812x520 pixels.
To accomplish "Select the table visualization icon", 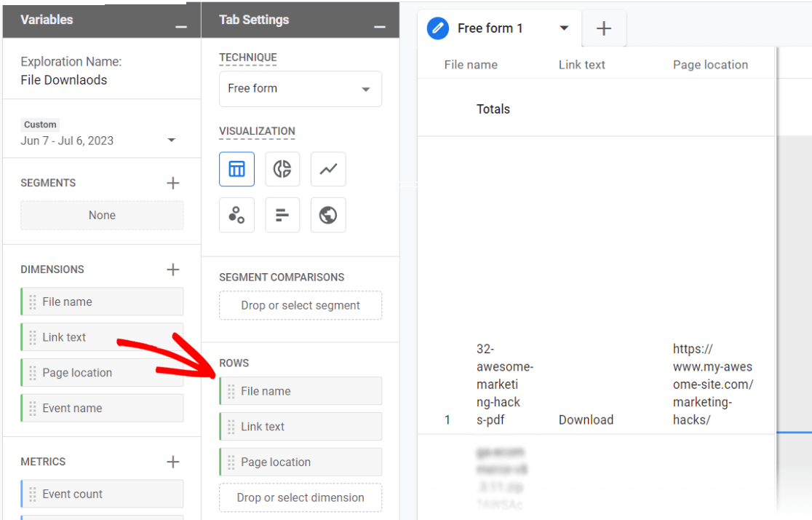I will tap(236, 168).
